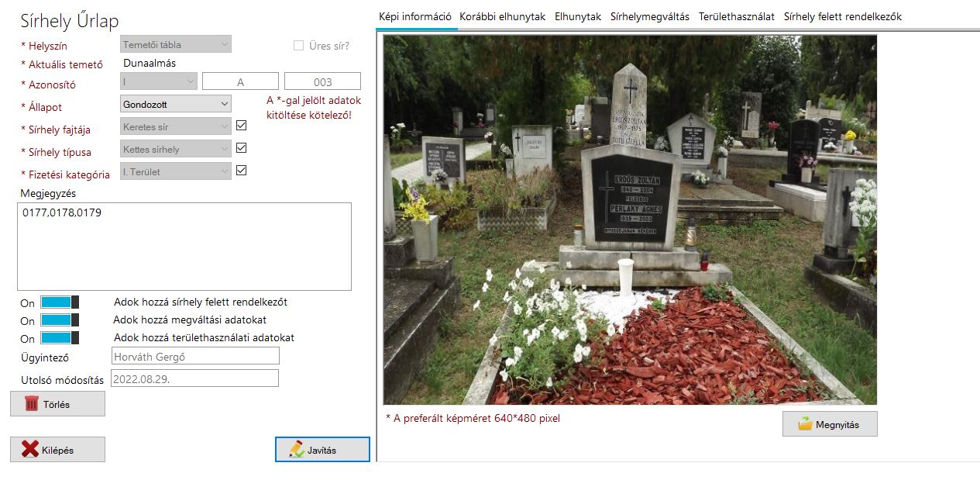Expand the Helyszín dropdown Temetői tábla
The height and width of the screenshot is (487, 980).
pyautogui.click(x=176, y=45)
